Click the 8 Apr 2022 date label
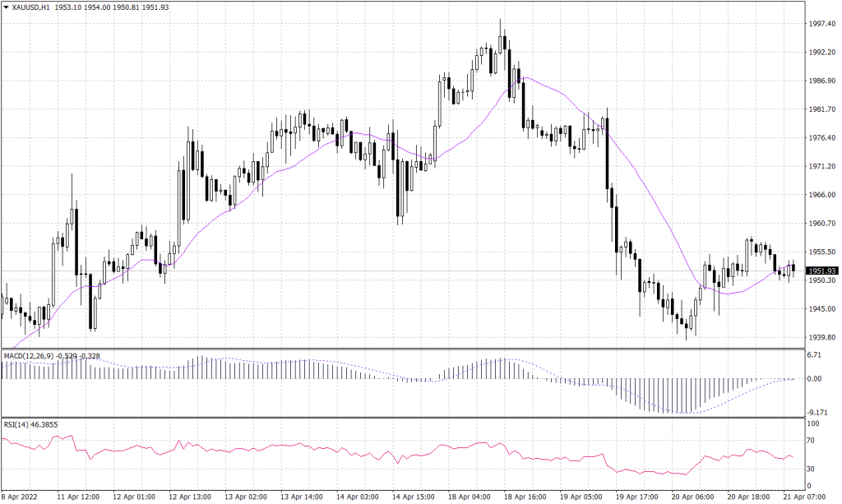Image resolution: width=842 pixels, height=504 pixels. click(x=20, y=497)
